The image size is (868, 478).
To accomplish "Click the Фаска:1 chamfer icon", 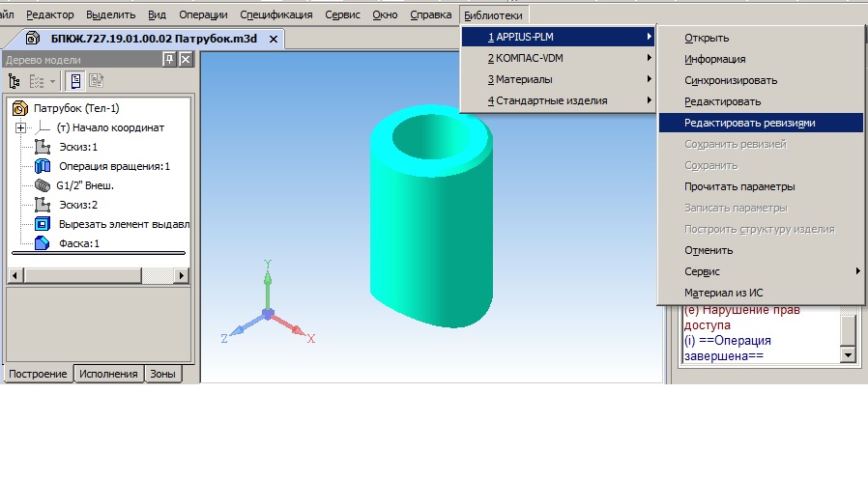I will click(x=43, y=243).
